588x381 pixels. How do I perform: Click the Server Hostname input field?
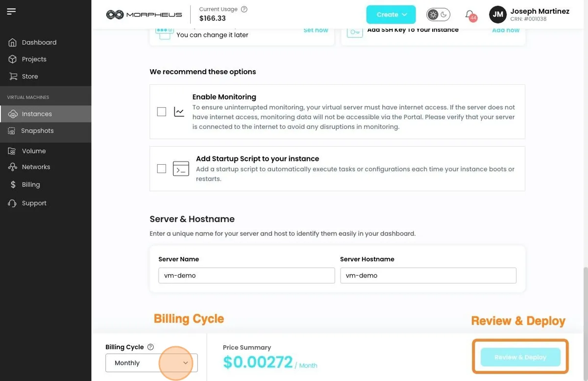(428, 276)
